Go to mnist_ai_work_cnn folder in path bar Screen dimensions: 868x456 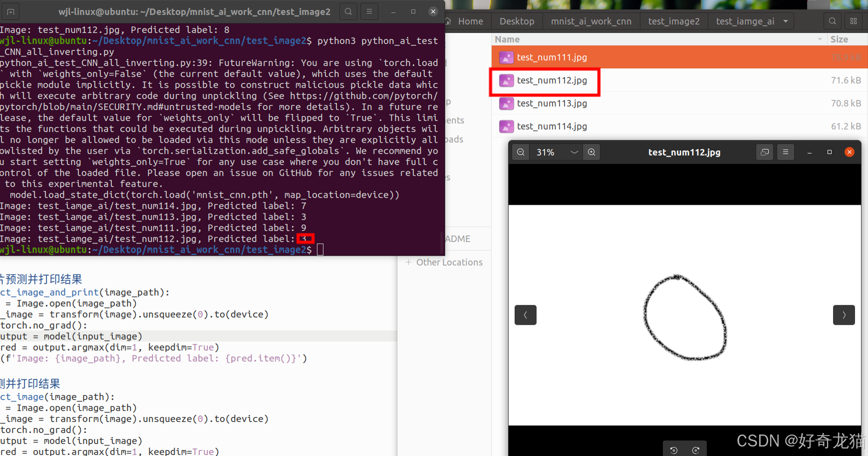click(x=591, y=21)
